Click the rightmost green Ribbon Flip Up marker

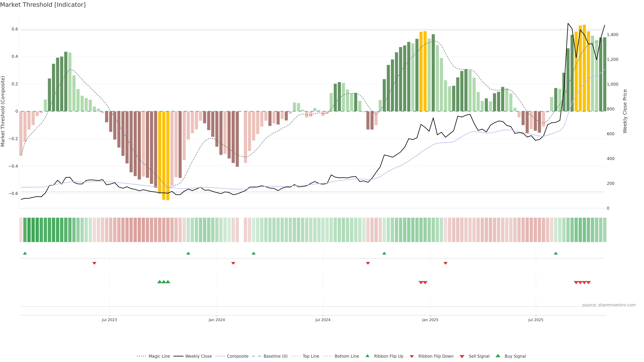(x=556, y=253)
